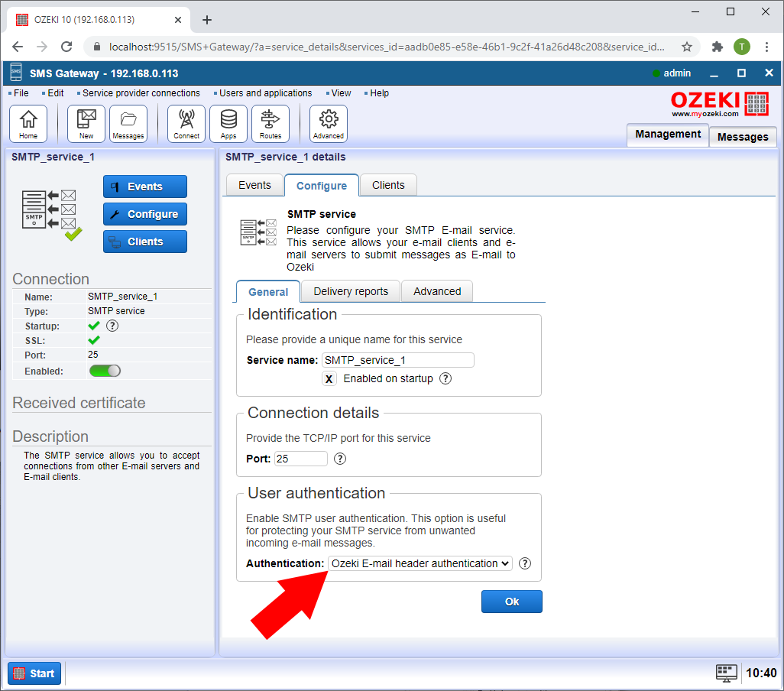The height and width of the screenshot is (691, 784).
Task: Open the Delivery reports sub-tab
Action: click(x=351, y=291)
